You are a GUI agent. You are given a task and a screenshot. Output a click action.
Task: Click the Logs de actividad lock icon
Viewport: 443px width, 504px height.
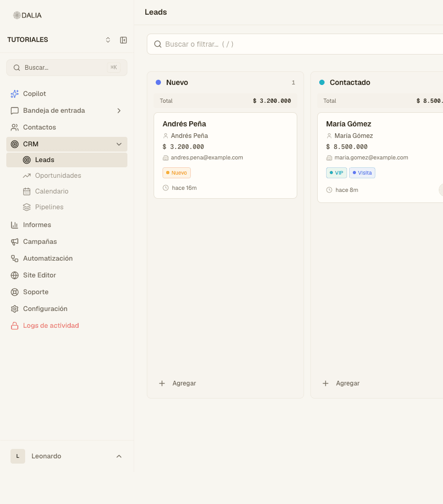point(15,326)
